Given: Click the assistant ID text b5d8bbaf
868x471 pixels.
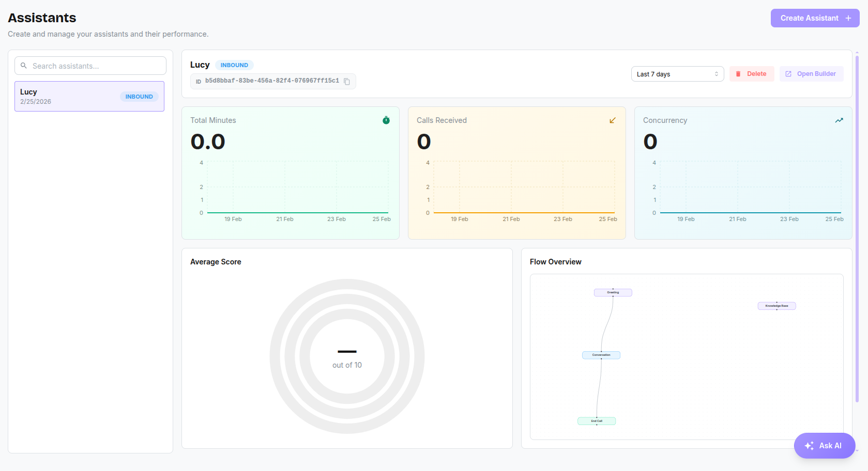Looking at the screenshot, I should [x=272, y=81].
